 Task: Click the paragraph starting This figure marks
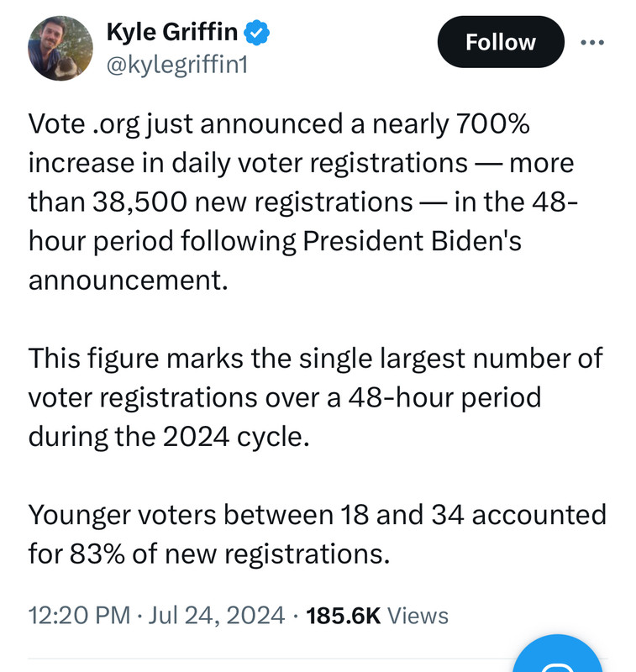coord(315,397)
